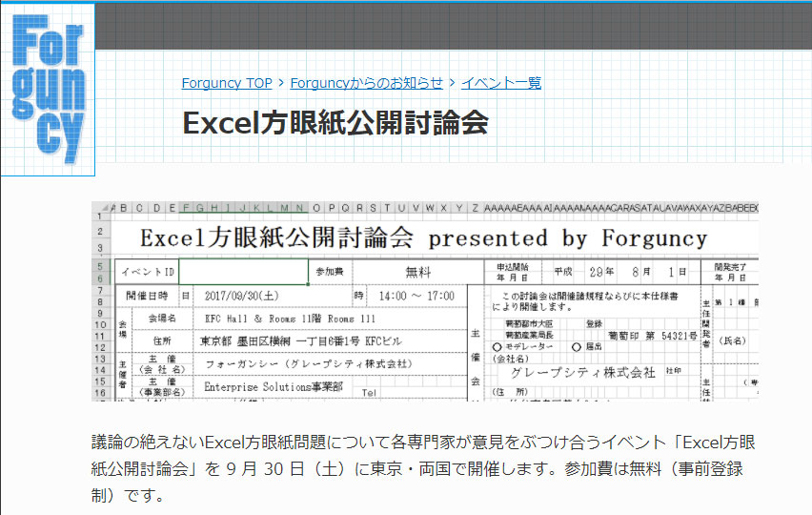Screen dimensions: 812x515
Task: Select the 届出 radio button
Action: (577, 346)
